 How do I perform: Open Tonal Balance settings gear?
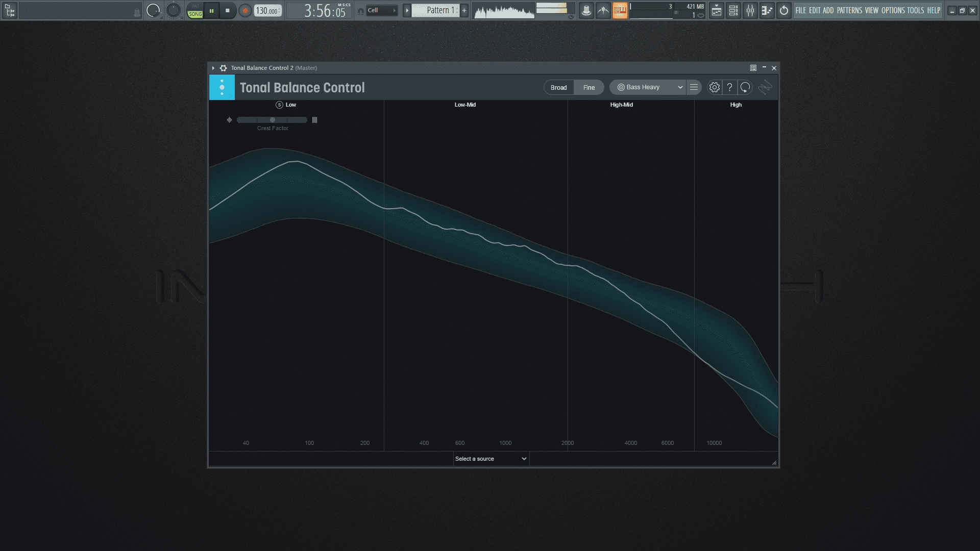click(715, 87)
